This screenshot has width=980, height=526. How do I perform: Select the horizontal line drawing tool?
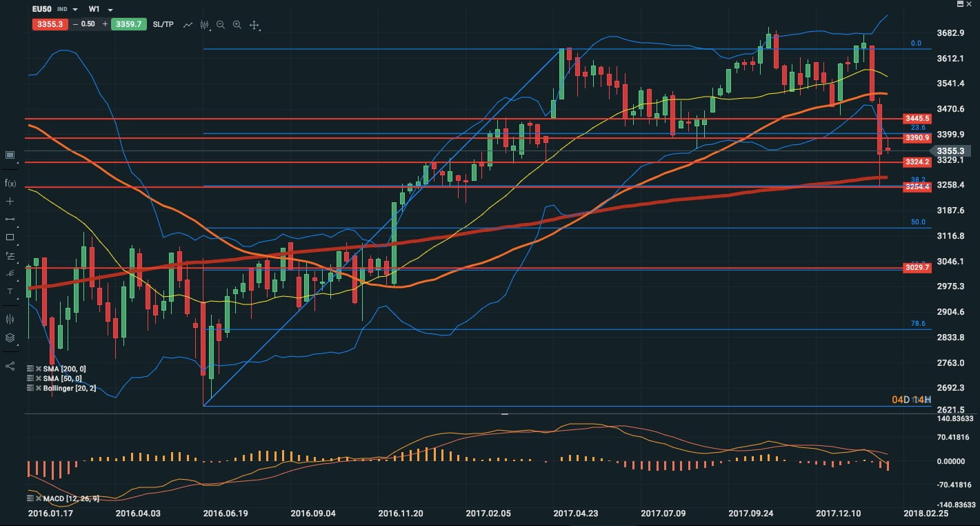(10, 220)
